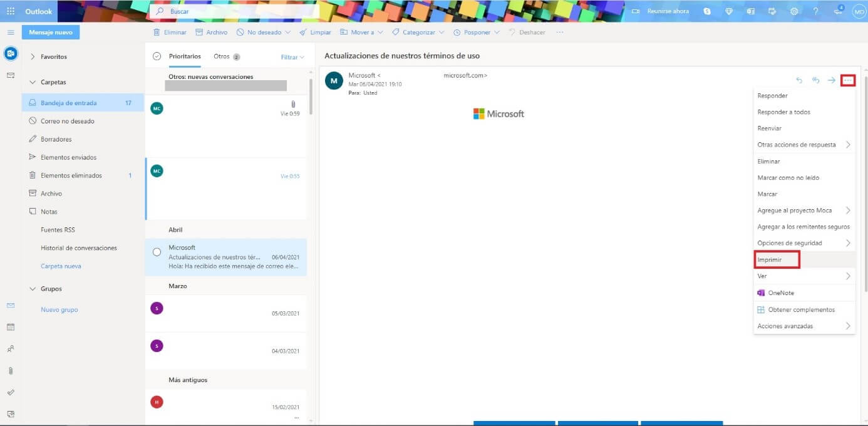Open the message dated 05/03/2021
868x426 pixels.
(226, 314)
